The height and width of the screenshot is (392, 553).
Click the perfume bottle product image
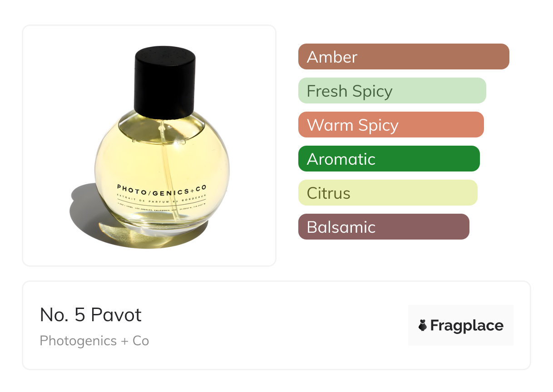149,146
